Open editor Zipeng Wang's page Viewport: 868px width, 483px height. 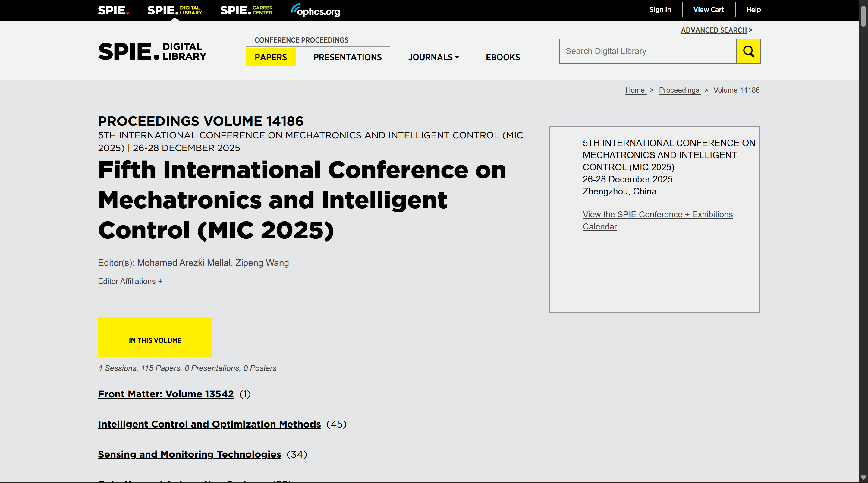tap(262, 263)
